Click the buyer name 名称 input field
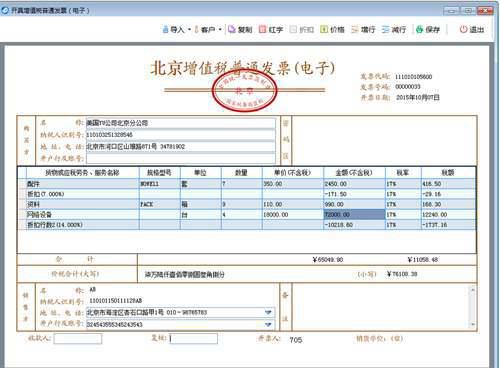The width and height of the screenshot is (500, 368). point(181,123)
